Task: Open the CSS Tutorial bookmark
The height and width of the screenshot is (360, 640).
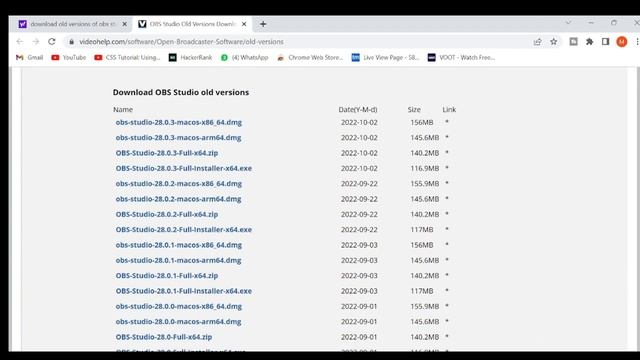Action: click(x=127, y=58)
